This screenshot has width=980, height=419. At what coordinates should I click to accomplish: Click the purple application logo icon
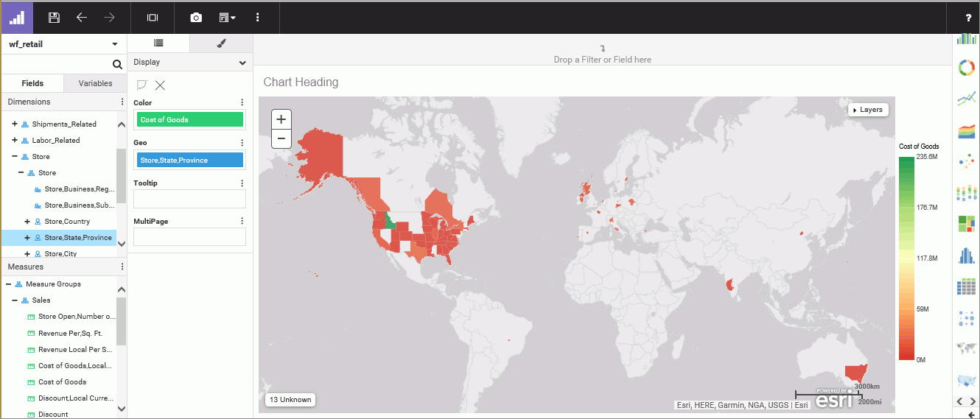[x=16, y=17]
